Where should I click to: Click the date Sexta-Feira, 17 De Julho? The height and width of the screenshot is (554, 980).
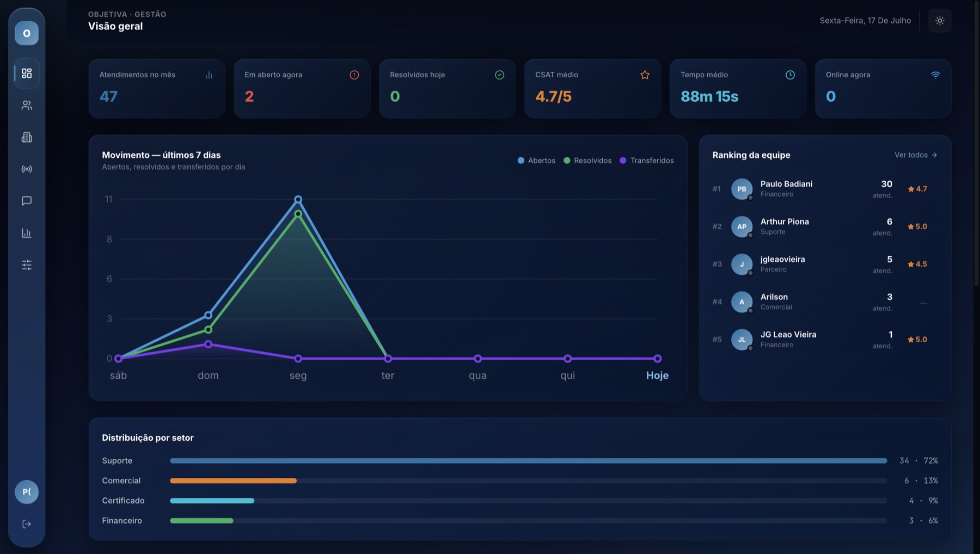click(865, 21)
